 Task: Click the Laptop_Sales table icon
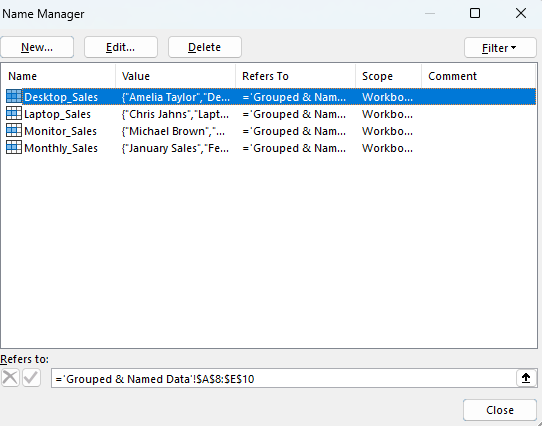click(14, 113)
